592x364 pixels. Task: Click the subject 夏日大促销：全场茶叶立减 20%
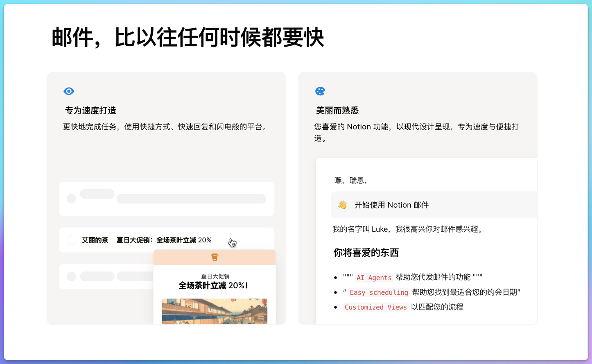[164, 240]
